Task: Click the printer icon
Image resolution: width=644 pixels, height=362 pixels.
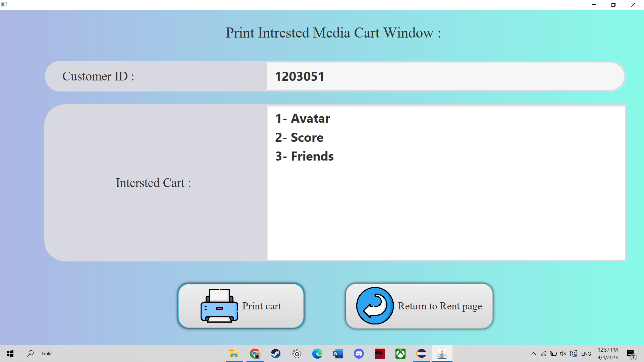Action: pos(219,306)
